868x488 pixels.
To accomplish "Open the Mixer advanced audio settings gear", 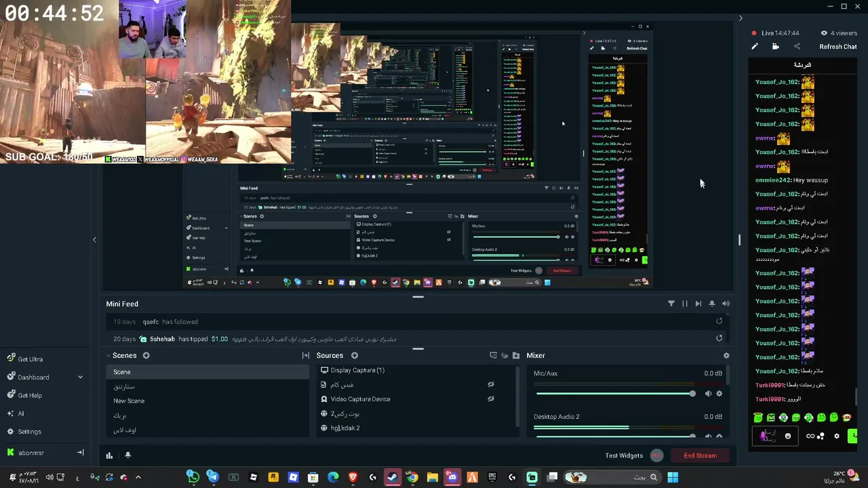I will tap(726, 355).
